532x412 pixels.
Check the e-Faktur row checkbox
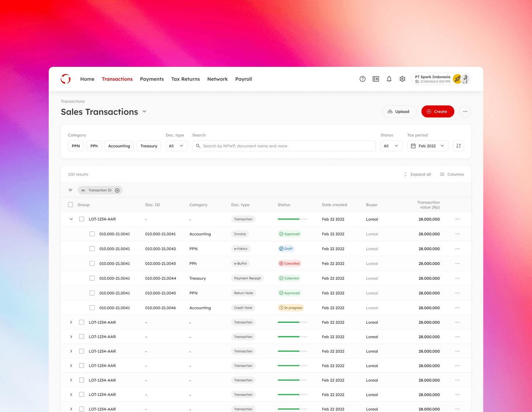point(92,249)
